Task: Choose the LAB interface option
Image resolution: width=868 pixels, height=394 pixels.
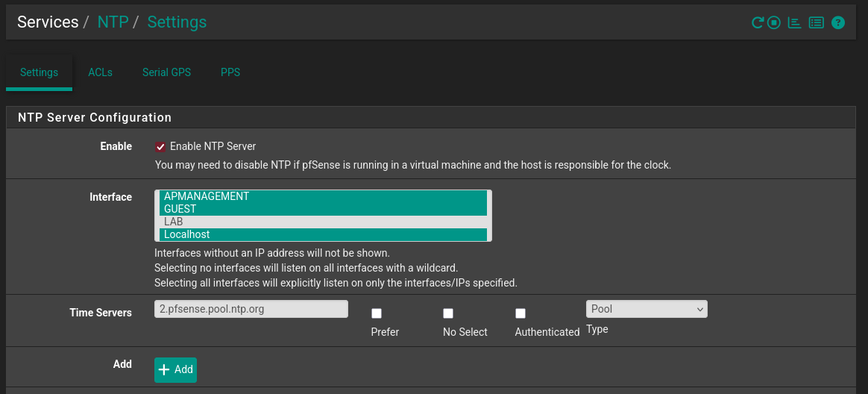Action: 322,222
